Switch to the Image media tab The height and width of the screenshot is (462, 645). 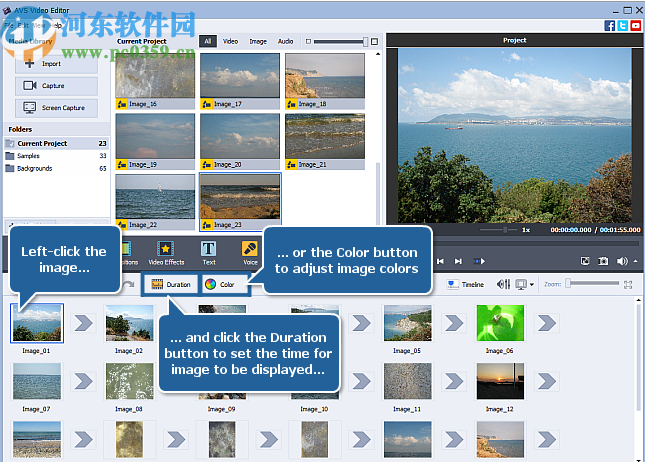click(x=258, y=41)
